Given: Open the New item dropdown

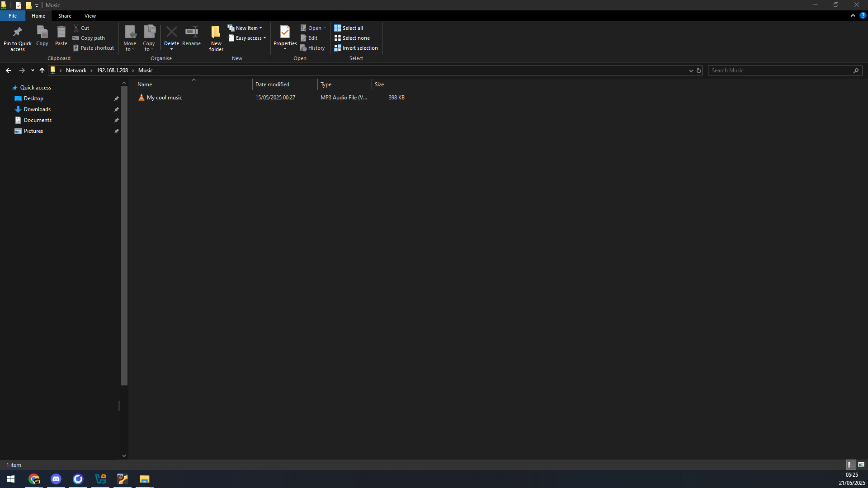Looking at the screenshot, I should [x=245, y=28].
